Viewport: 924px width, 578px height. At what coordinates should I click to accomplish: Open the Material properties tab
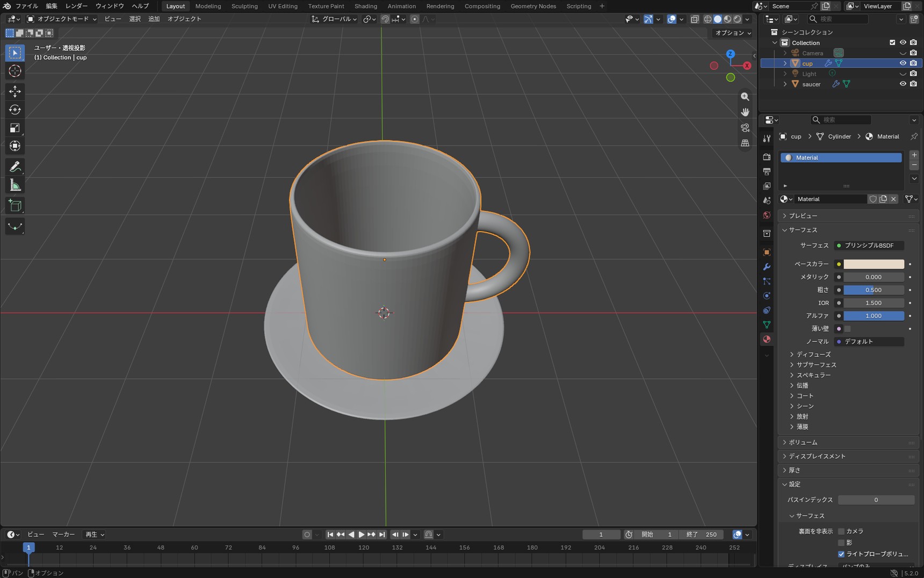pyautogui.click(x=767, y=339)
